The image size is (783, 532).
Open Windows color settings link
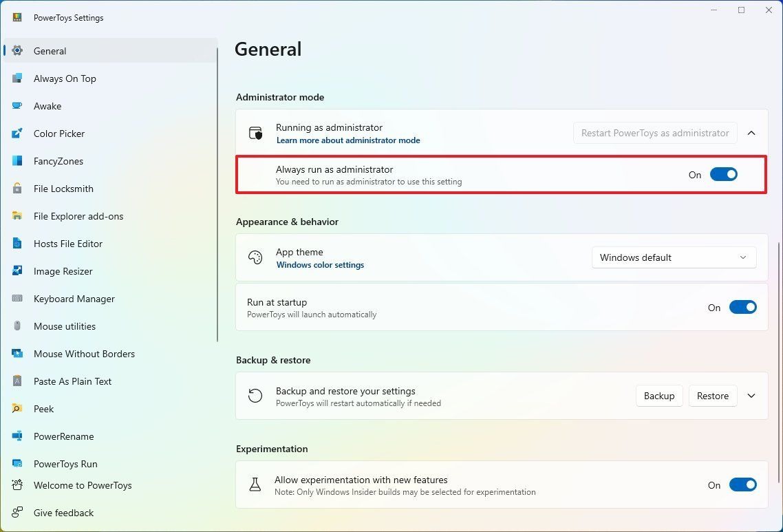pyautogui.click(x=320, y=265)
